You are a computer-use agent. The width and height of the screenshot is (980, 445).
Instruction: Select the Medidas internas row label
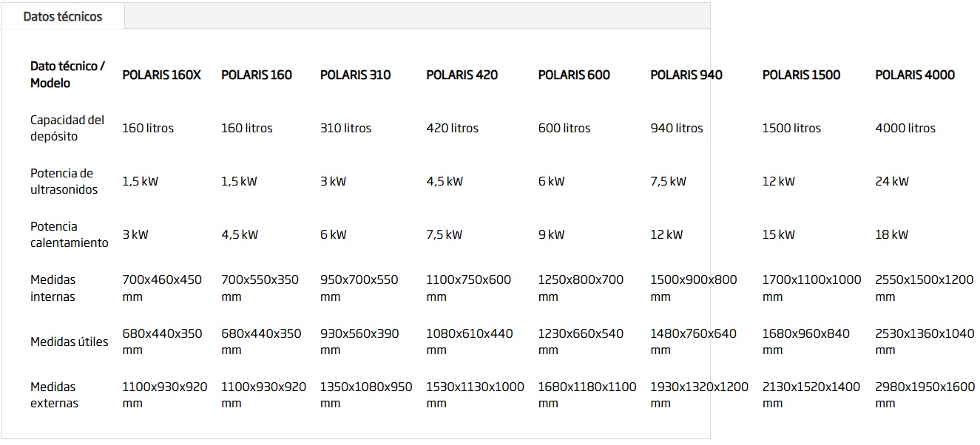click(x=53, y=288)
